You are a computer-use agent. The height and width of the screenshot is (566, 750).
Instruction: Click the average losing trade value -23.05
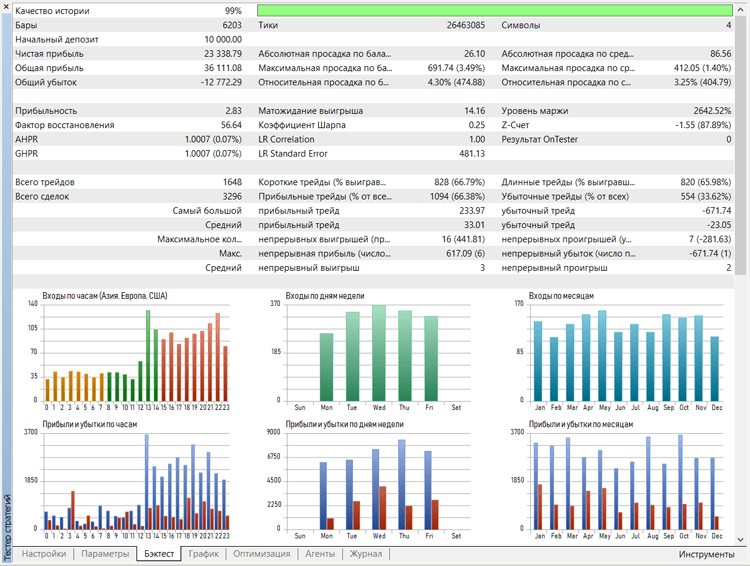[719, 225]
